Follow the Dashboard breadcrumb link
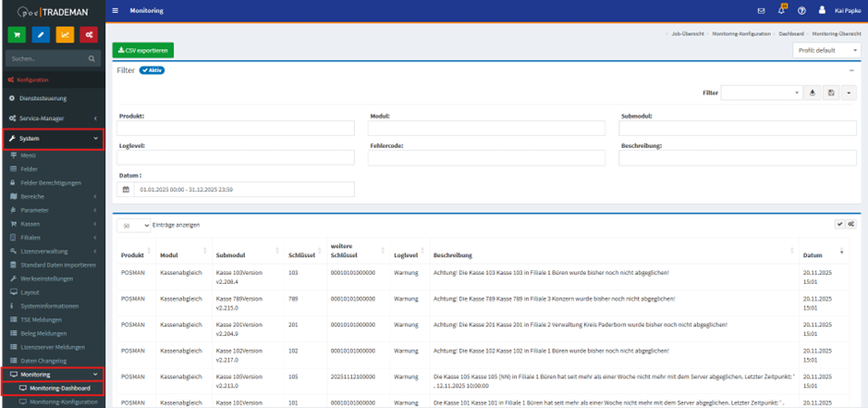The width and height of the screenshot is (868, 408). point(791,34)
